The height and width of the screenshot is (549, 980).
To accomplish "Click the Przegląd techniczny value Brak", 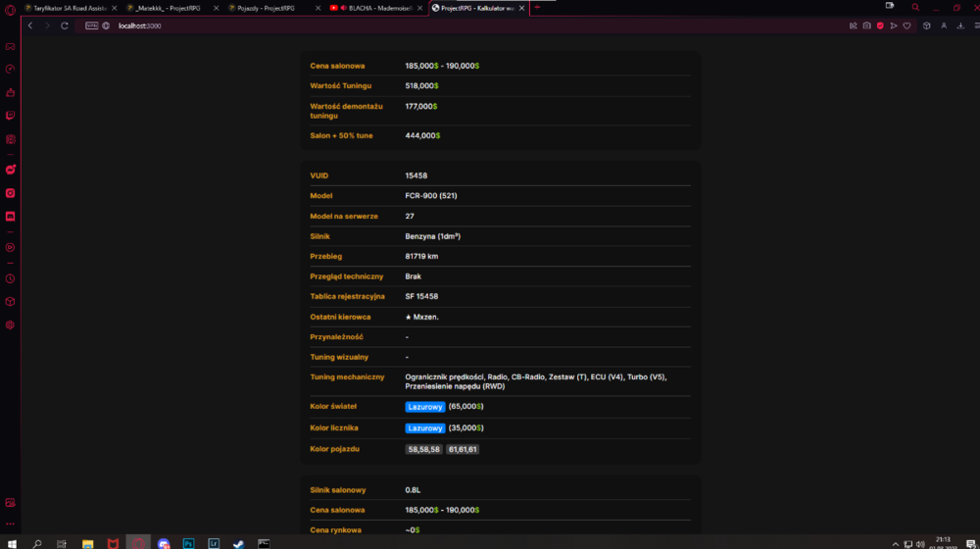I will [x=414, y=276].
